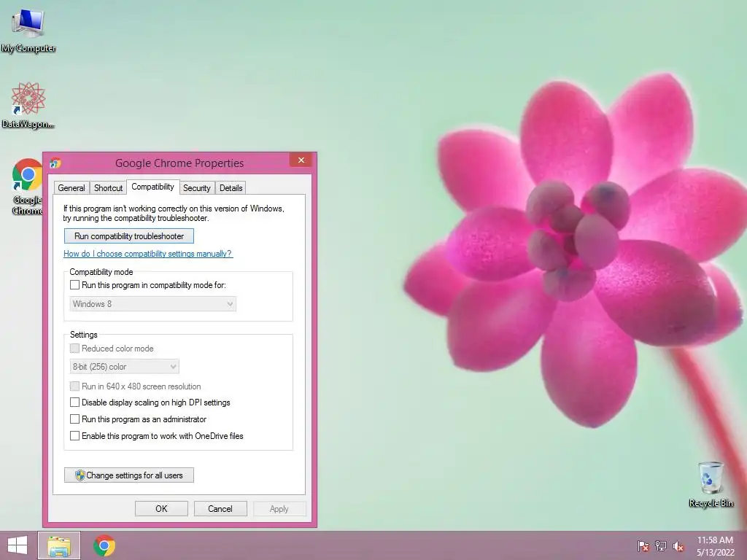Open the choose compatibility settings manually link
Screen dimensions: 747x560
point(148,254)
